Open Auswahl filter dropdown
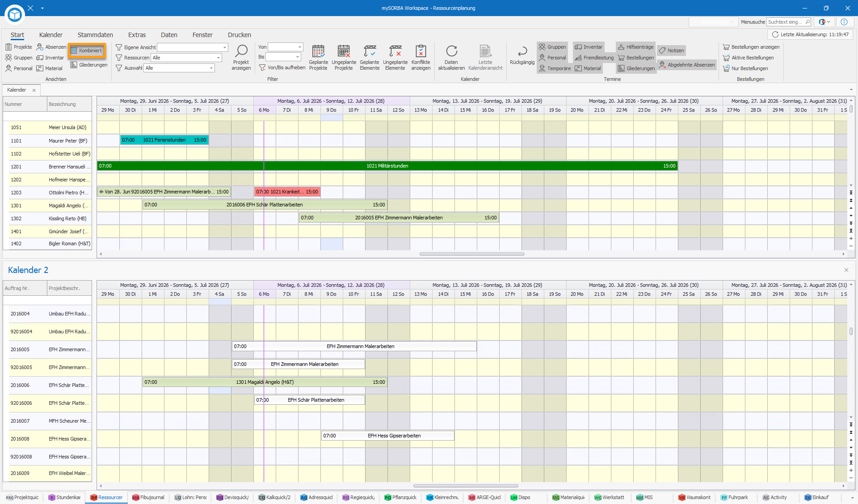Viewport: 858px width, 504px height. tap(211, 68)
